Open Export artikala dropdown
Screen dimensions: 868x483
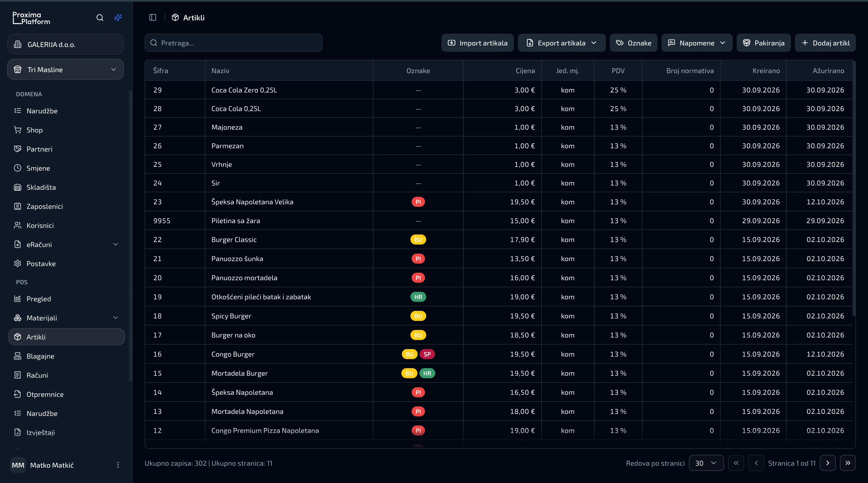561,43
